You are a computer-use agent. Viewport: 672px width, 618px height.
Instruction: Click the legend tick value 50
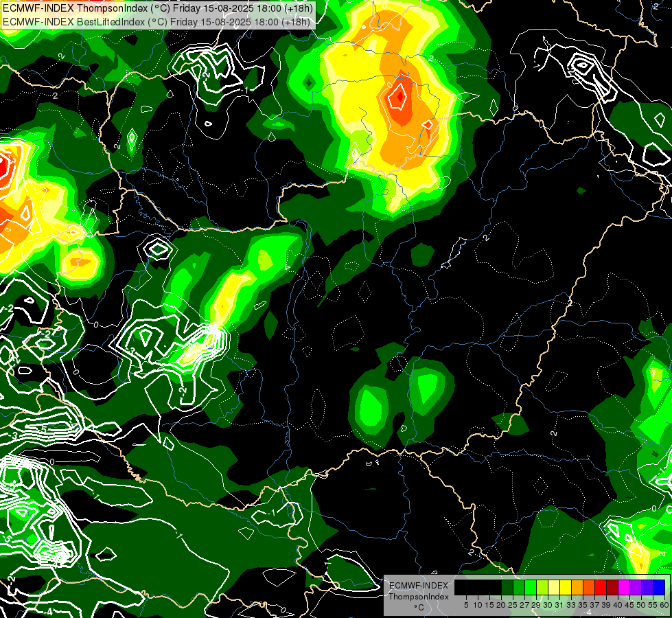pos(641,605)
